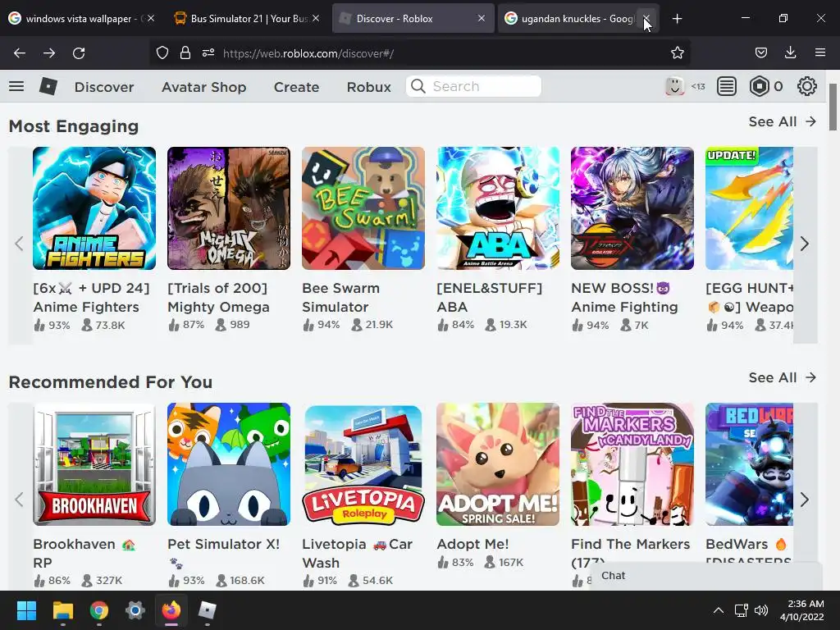The height and width of the screenshot is (630, 840).
Task: Open the Chat panel
Action: 706,576
